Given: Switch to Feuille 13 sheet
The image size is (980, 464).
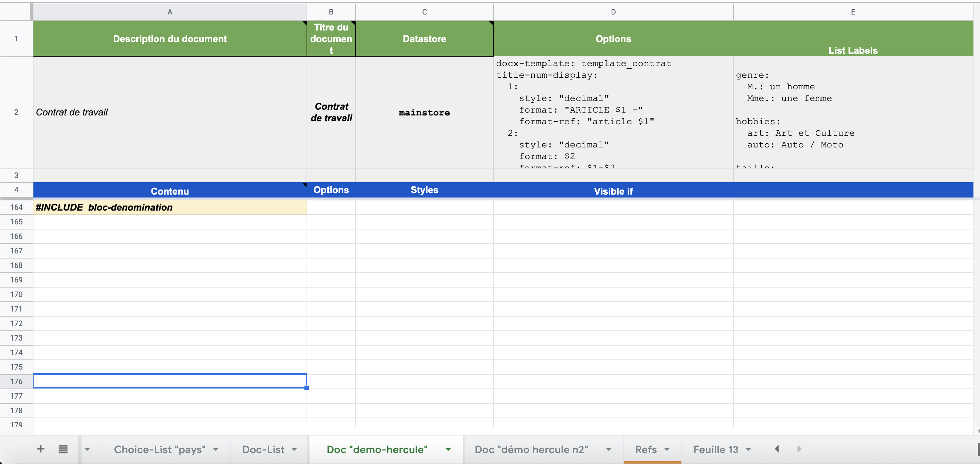Looking at the screenshot, I should point(716,449).
